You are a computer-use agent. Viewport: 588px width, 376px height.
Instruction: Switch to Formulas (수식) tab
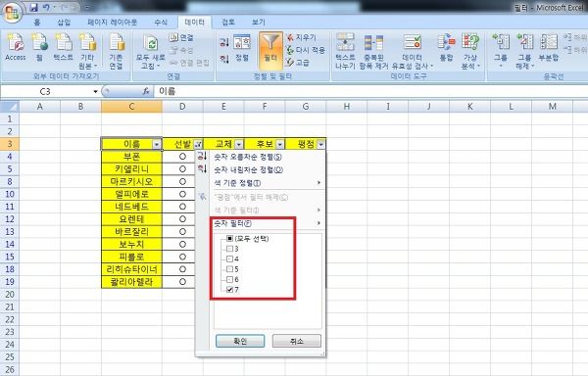click(x=161, y=23)
